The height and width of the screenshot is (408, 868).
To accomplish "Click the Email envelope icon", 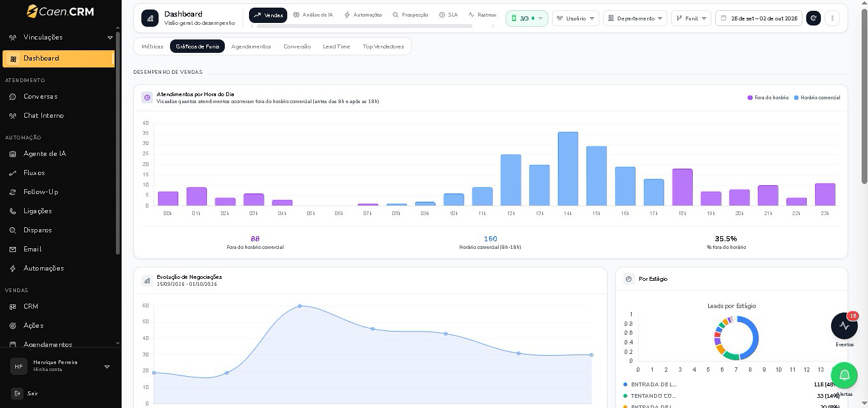I will [x=13, y=250].
